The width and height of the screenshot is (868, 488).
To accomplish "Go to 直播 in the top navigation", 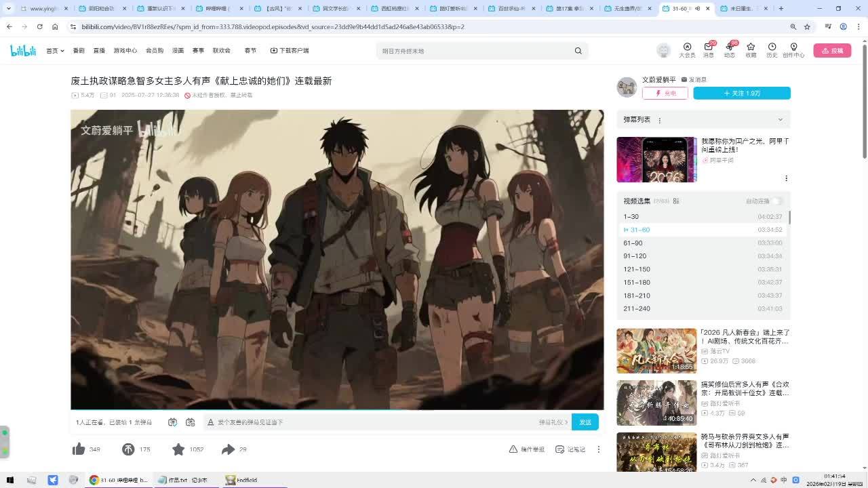I will pyautogui.click(x=99, y=51).
